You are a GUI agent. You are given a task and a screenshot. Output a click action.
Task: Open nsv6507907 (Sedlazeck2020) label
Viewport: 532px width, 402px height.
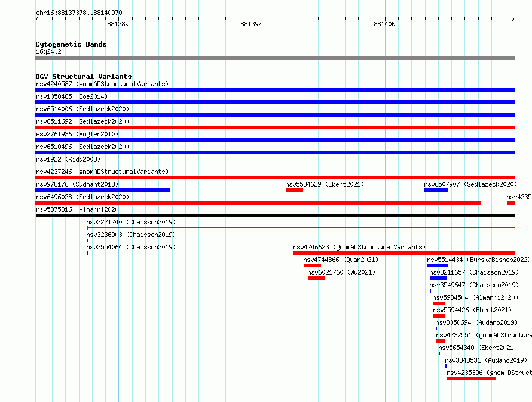[x=470, y=184]
